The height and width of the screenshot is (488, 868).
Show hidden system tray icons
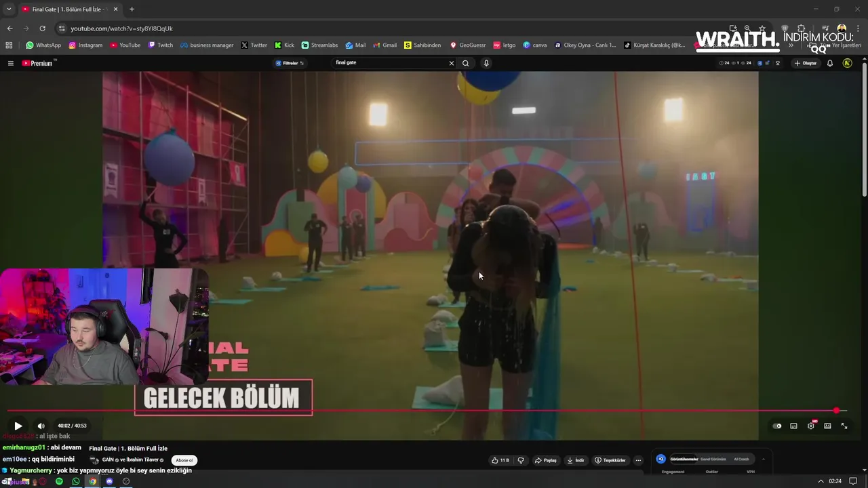(821, 481)
